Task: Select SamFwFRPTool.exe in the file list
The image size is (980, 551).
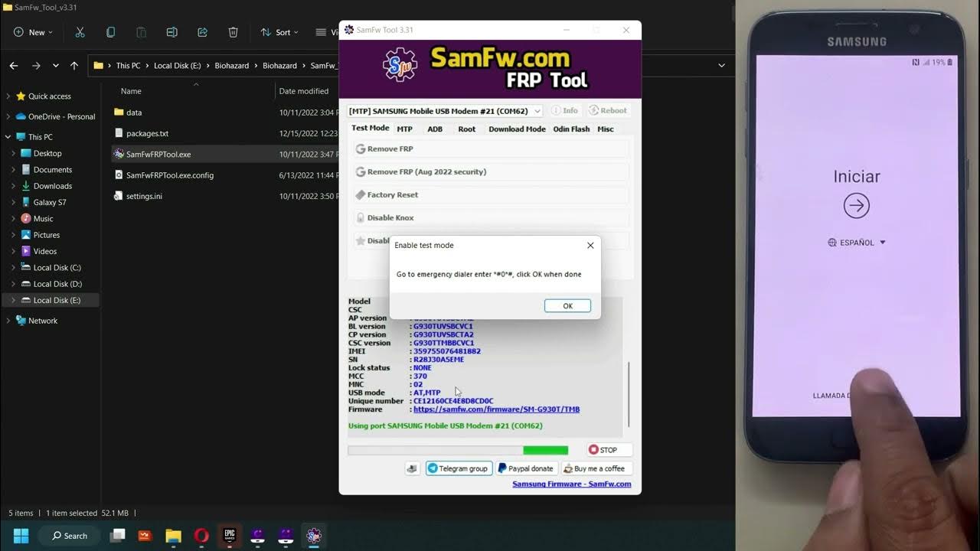Action: pos(158,154)
